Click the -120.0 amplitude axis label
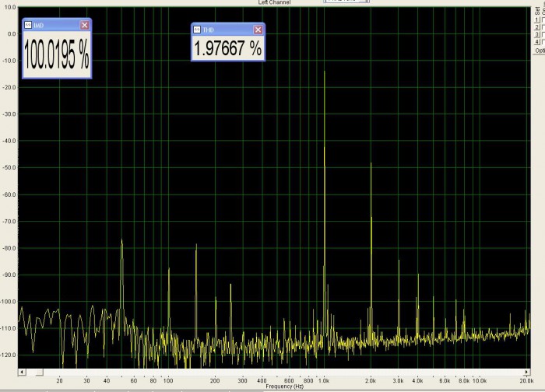This screenshot has width=545, height=392. tap(9, 355)
